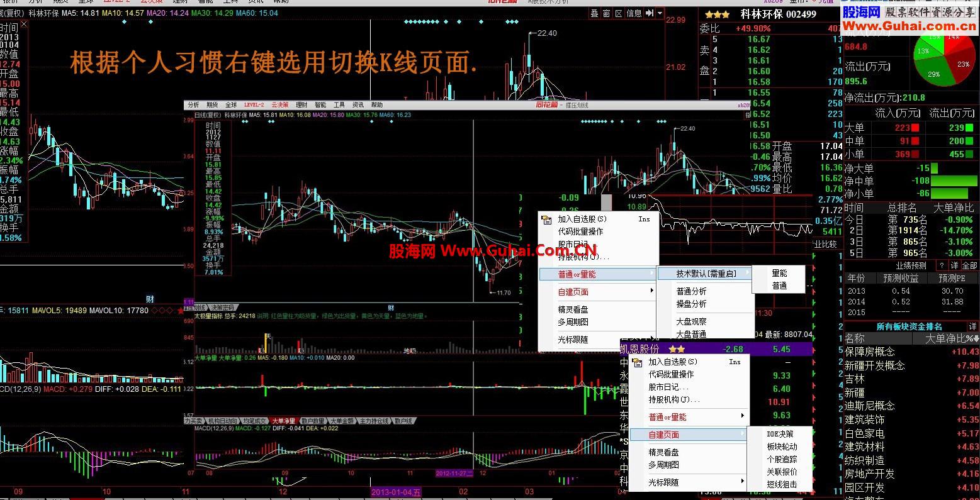Choose 普通分析 in the submenu
Screen dimensions: 980x500
691,291
